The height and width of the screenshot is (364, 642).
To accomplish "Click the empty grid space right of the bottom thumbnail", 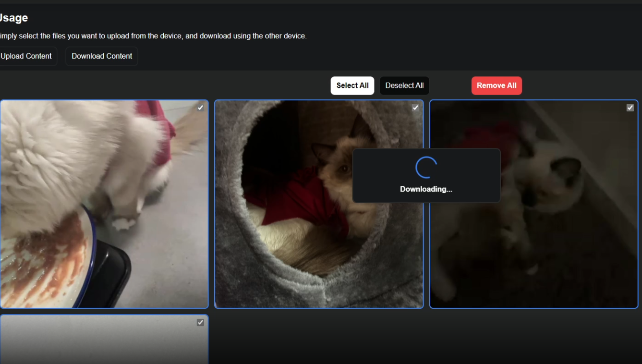I will tap(423, 339).
